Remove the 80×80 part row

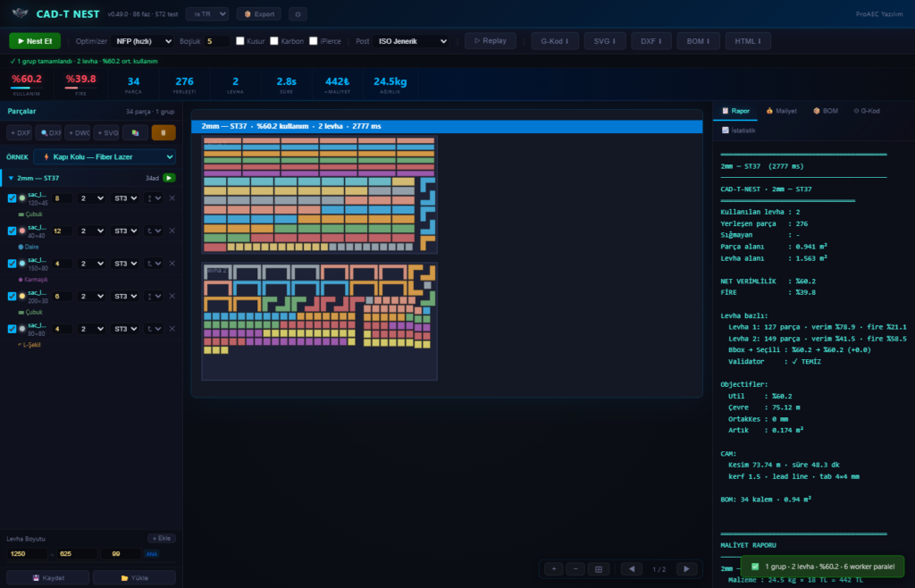[172, 329]
